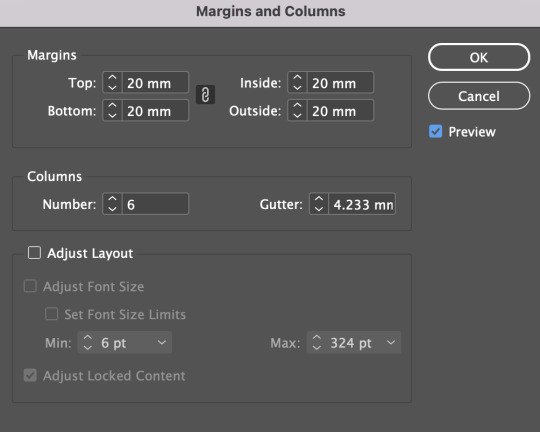Increase the Number of columns with its up arrow
Image resolution: width=540 pixels, height=432 pixels.
point(112,199)
